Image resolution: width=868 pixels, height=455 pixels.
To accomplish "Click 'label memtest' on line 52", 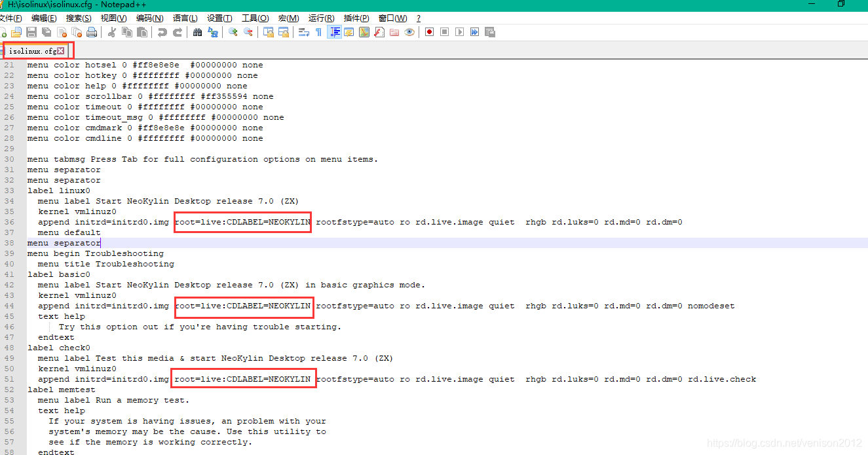I will (62, 390).
